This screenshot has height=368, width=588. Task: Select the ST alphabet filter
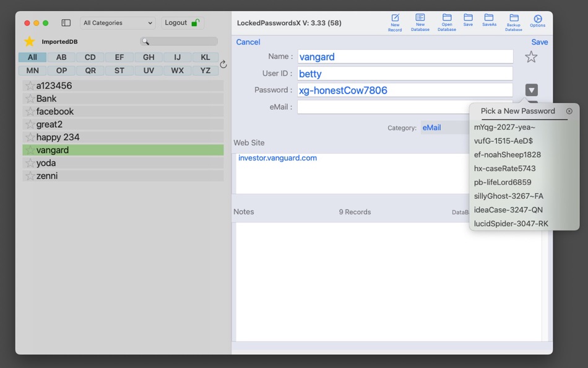coord(119,71)
